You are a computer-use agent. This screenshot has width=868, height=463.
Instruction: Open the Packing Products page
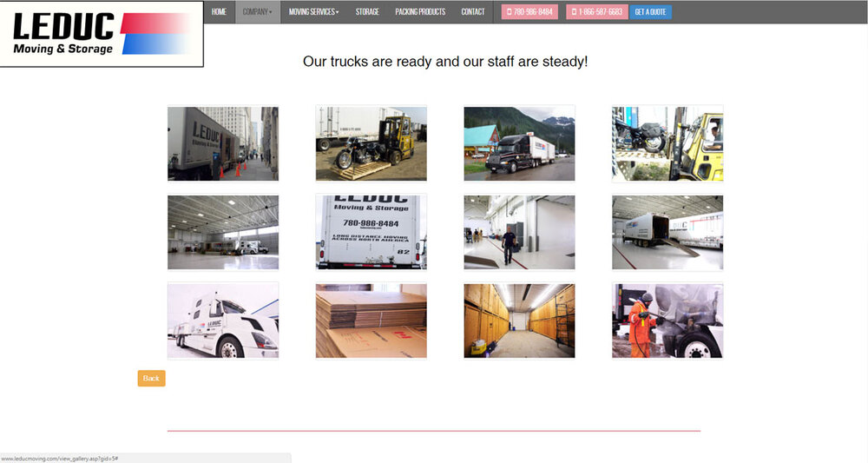point(420,12)
